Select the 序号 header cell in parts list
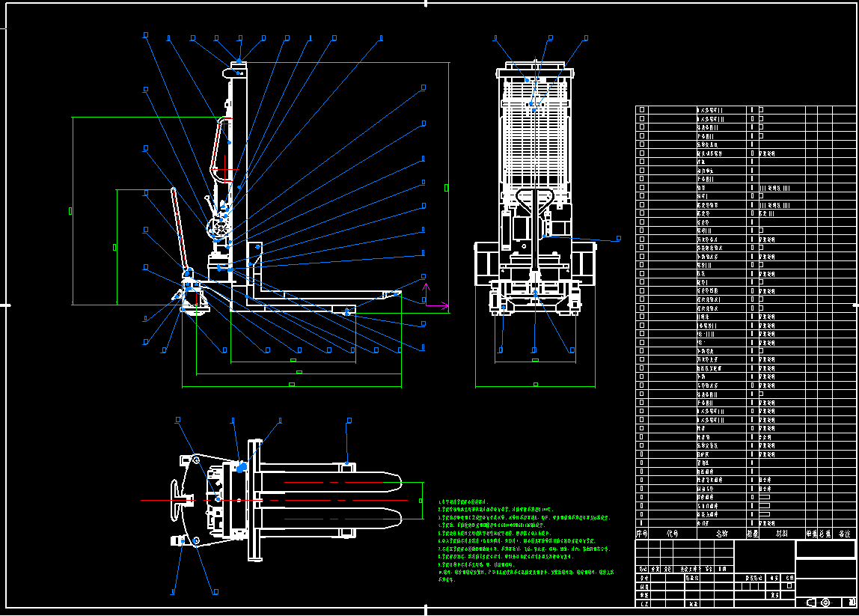 tap(641, 533)
